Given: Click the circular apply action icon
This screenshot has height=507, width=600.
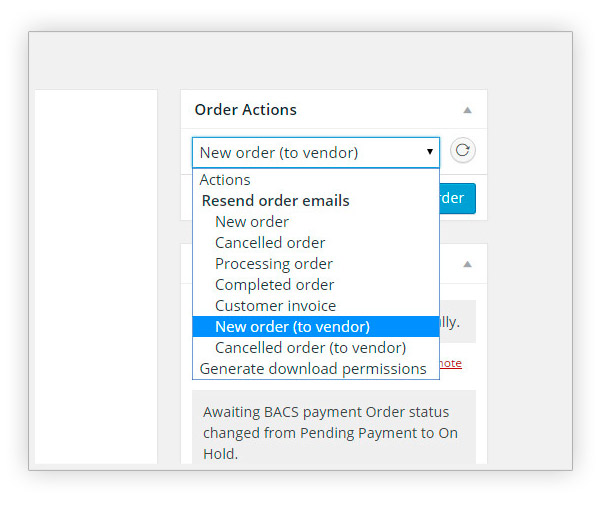Looking at the screenshot, I should tap(463, 150).
